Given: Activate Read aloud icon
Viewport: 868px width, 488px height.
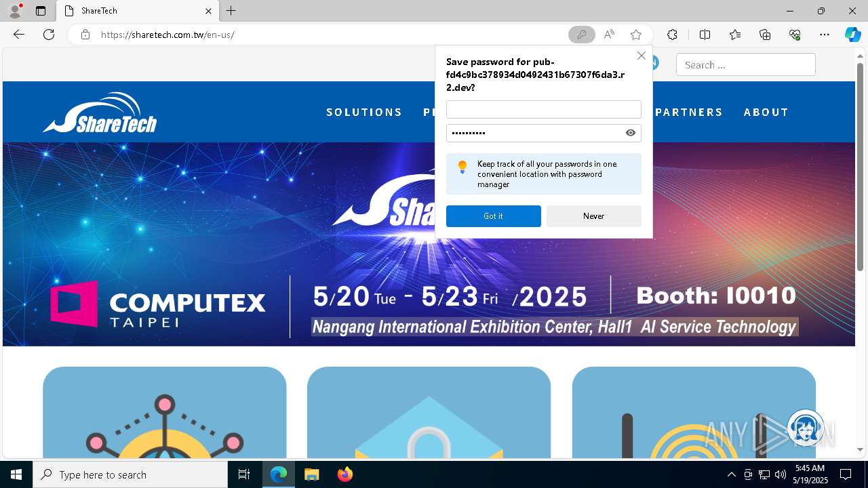Looking at the screenshot, I should point(609,35).
